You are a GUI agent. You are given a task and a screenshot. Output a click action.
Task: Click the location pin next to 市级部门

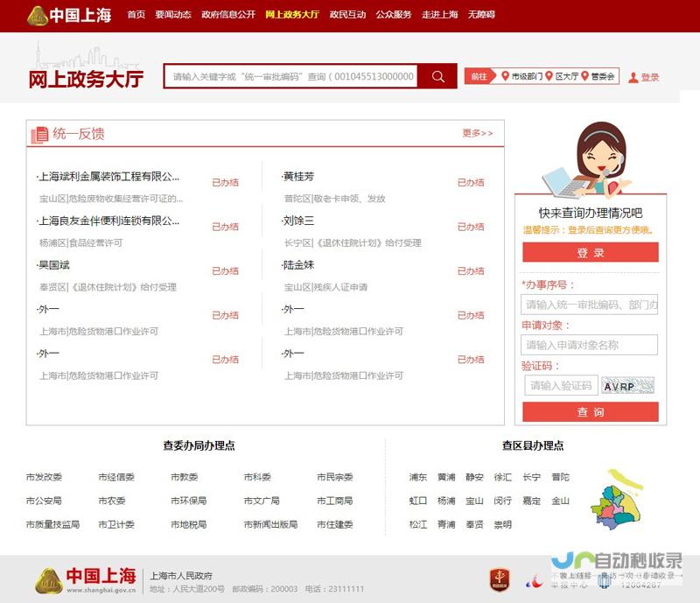point(506,76)
